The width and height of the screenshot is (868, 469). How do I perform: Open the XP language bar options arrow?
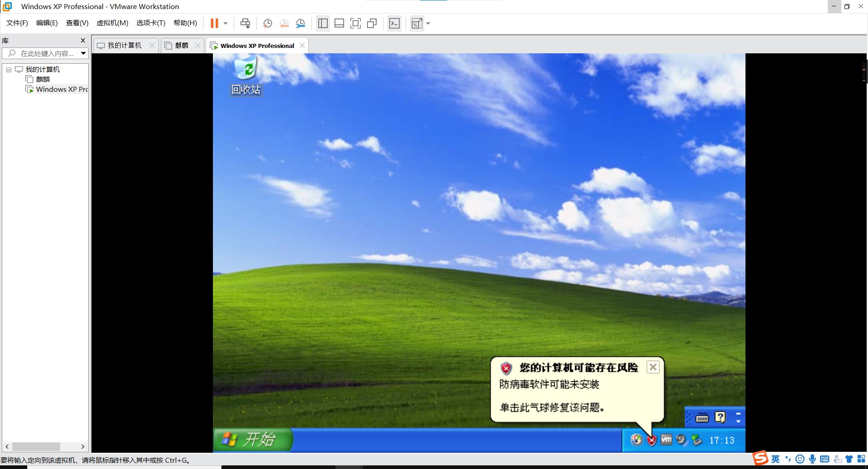738,422
